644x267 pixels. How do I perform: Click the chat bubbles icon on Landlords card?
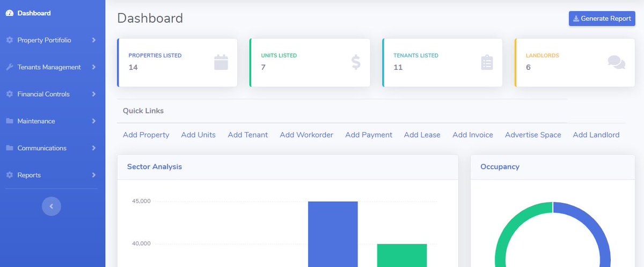pyautogui.click(x=617, y=62)
